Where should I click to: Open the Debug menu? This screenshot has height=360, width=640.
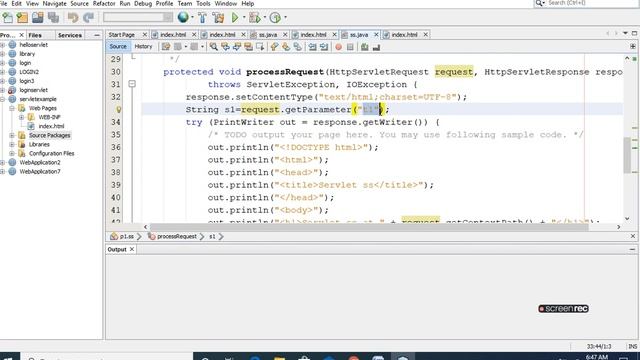tap(143, 3)
